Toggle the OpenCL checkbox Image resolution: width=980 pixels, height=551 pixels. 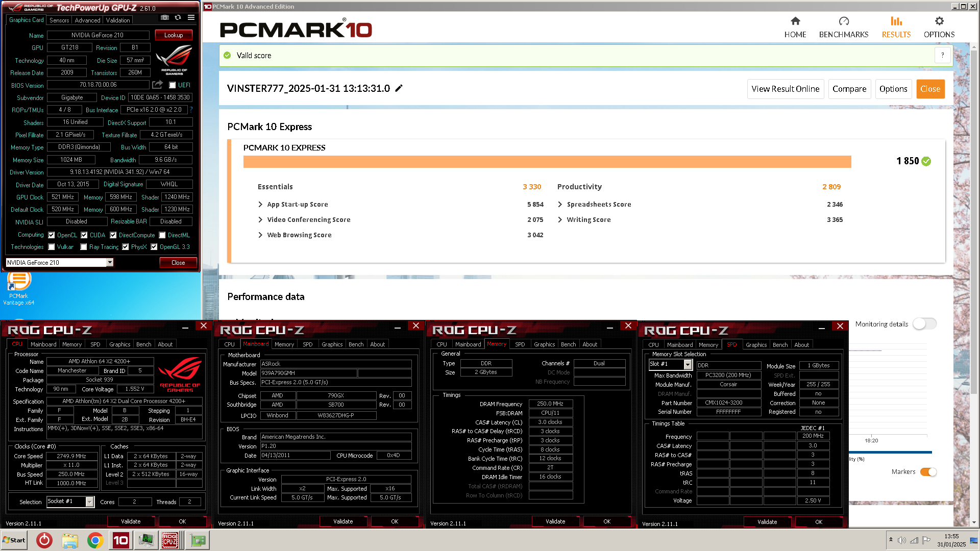click(52, 235)
